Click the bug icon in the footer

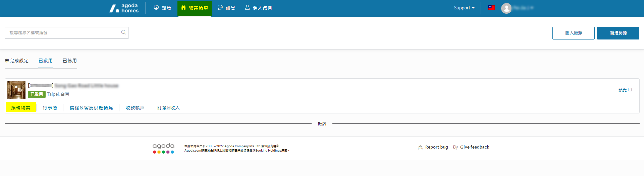(x=420, y=147)
